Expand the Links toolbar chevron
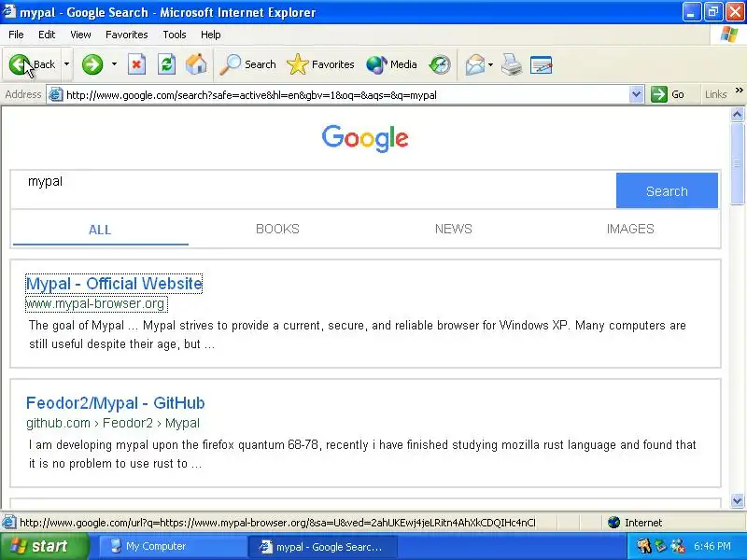Viewport: 747px width, 560px height. (x=739, y=90)
